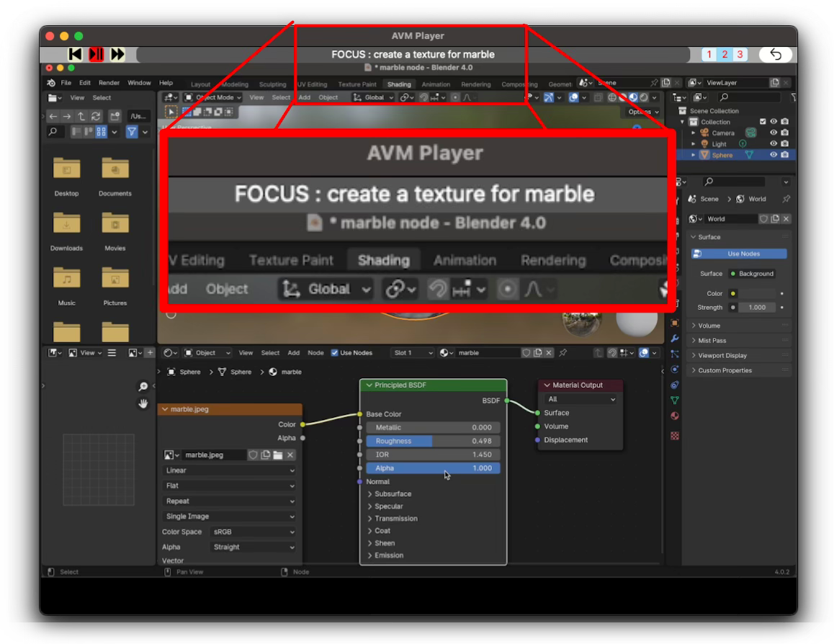The image size is (834, 644).
Task: Click the Alpha slider on Principled BSDF
Action: click(433, 468)
